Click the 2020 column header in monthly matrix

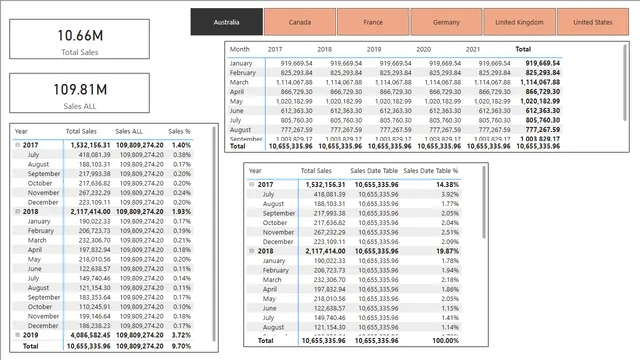pos(423,49)
